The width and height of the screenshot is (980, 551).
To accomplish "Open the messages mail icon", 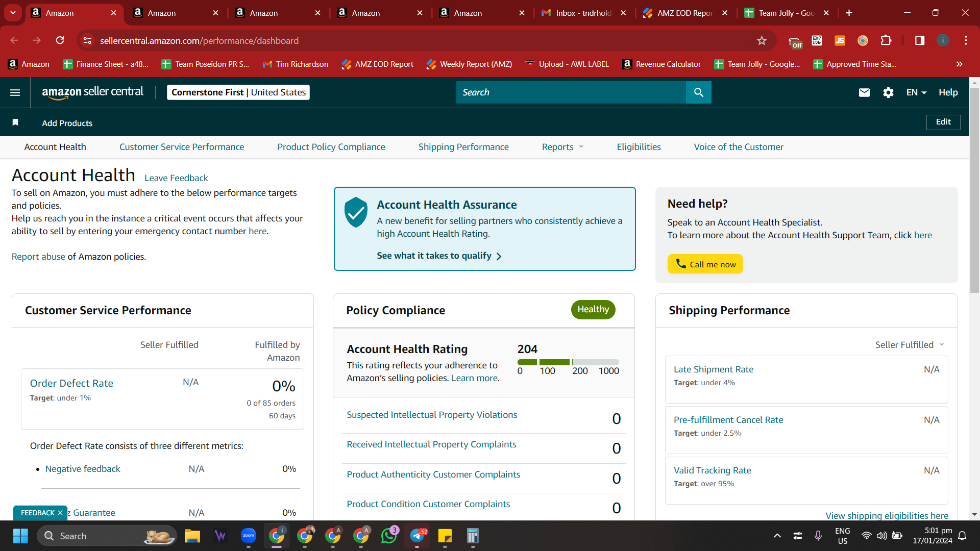I will pyautogui.click(x=864, y=92).
